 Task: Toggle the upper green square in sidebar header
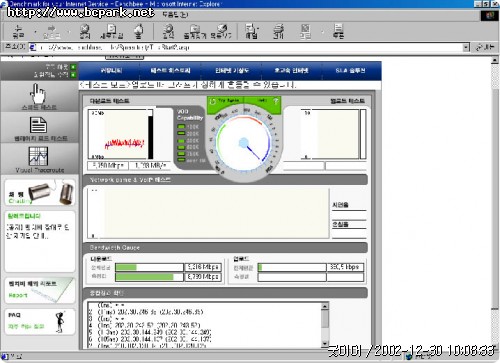point(73,67)
